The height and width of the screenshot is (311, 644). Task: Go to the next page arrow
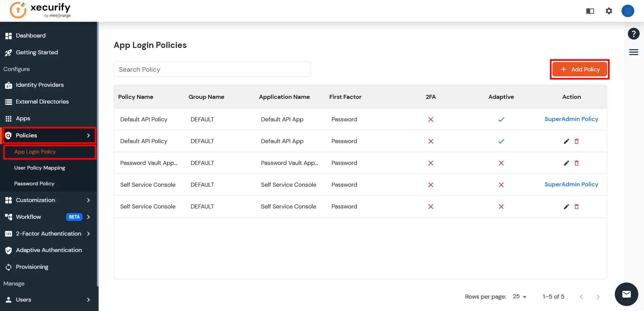coord(598,297)
